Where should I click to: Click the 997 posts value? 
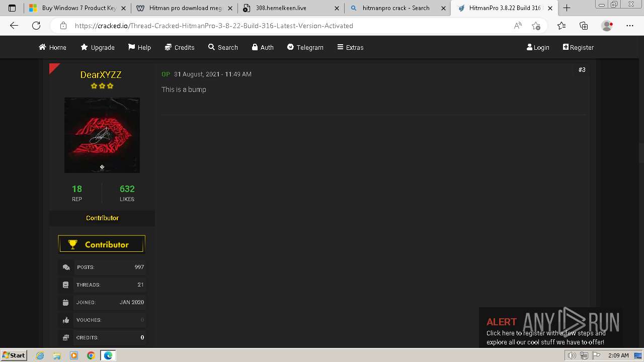pos(139,267)
